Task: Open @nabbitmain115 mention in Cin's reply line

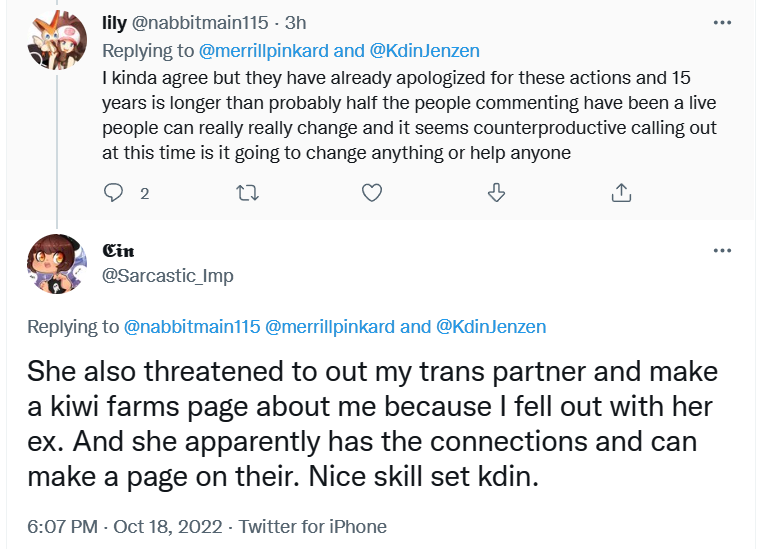Action: point(192,327)
